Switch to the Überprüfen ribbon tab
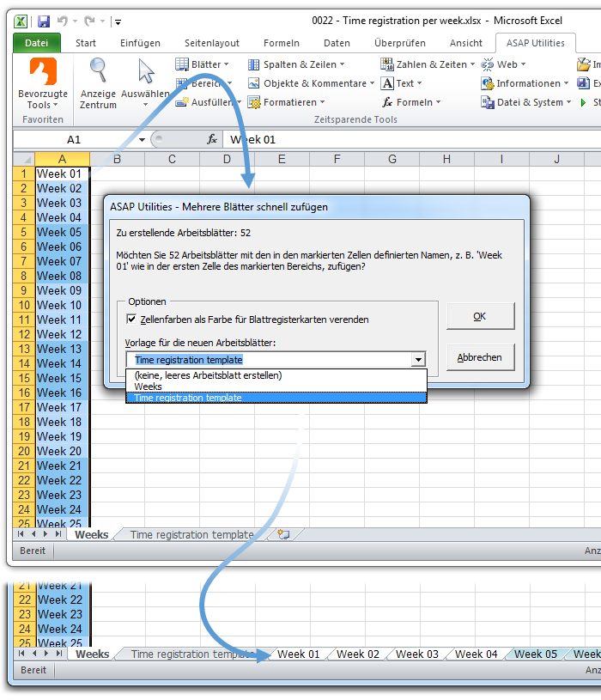Screen dimensions: 601x700 click(x=400, y=43)
